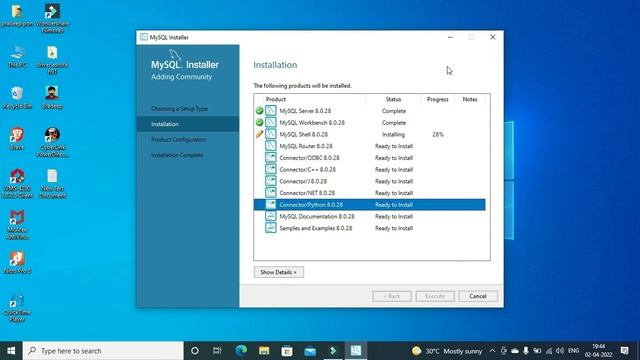Viewport: 640px width, 360px height.
Task: Open McAfee AntiVirus desktop shortcut
Action: [17, 225]
